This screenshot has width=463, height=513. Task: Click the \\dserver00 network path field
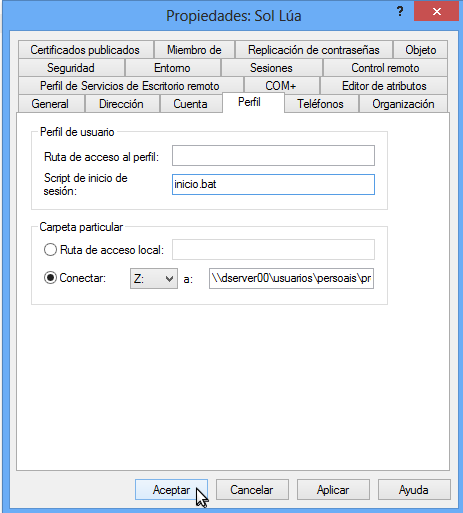pyautogui.click(x=291, y=278)
